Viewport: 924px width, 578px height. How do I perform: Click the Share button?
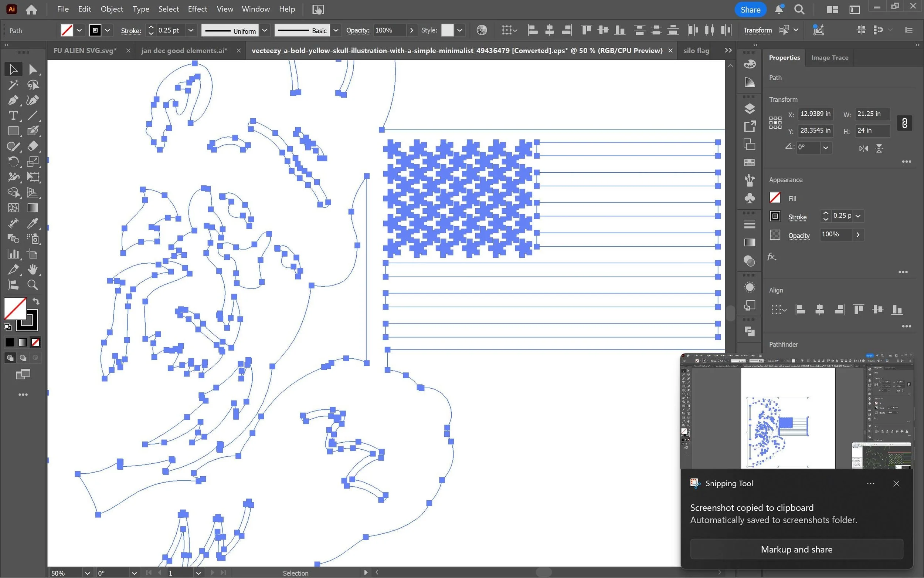click(750, 10)
